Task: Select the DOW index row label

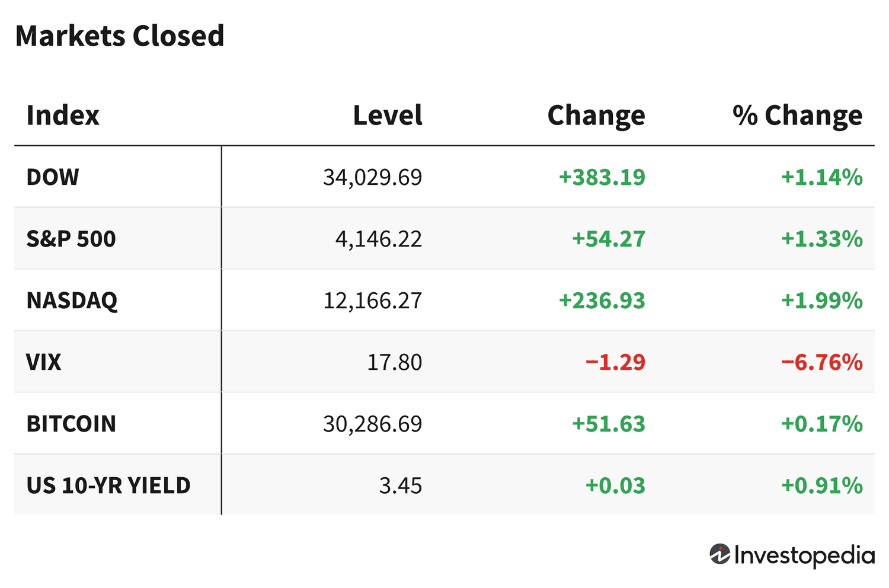Action: point(53,177)
